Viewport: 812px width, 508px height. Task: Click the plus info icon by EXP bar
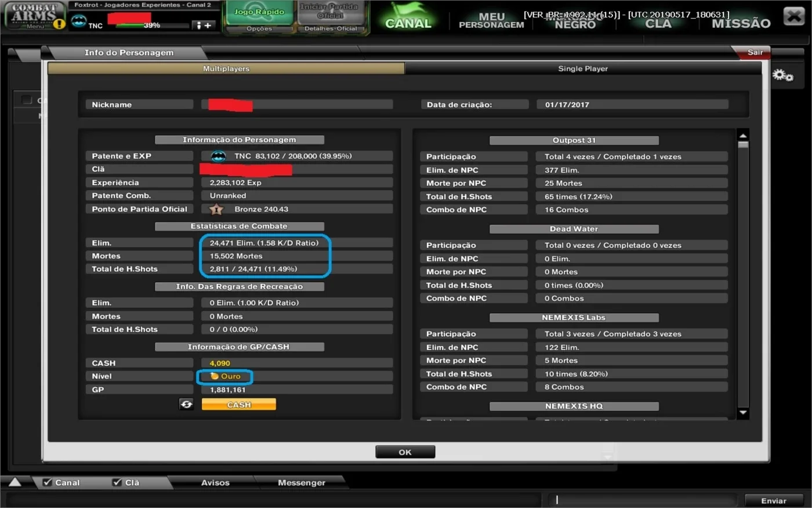coord(204,26)
